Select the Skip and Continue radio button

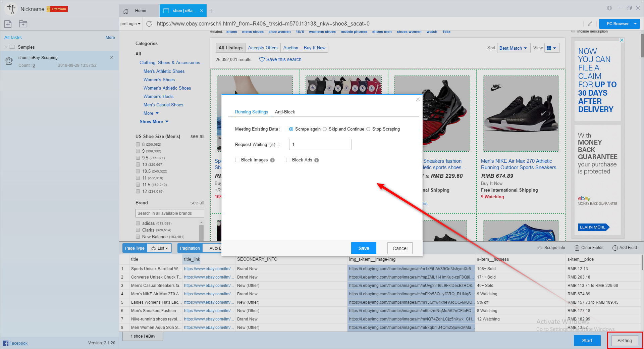point(325,129)
